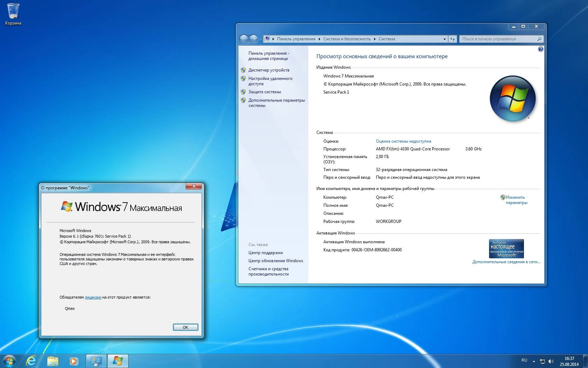Open Защита системы link
This screenshot has width=588, height=368.
click(x=265, y=92)
